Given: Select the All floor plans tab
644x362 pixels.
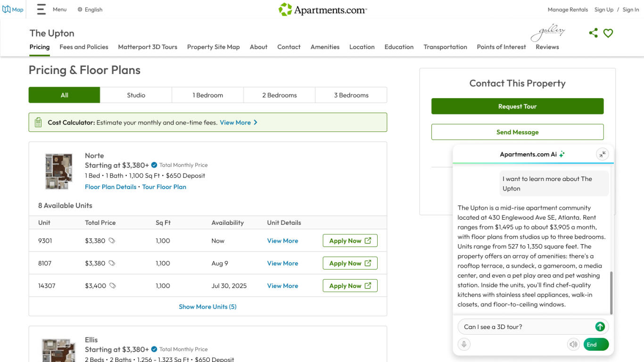Looking at the screenshot, I should click(65, 95).
